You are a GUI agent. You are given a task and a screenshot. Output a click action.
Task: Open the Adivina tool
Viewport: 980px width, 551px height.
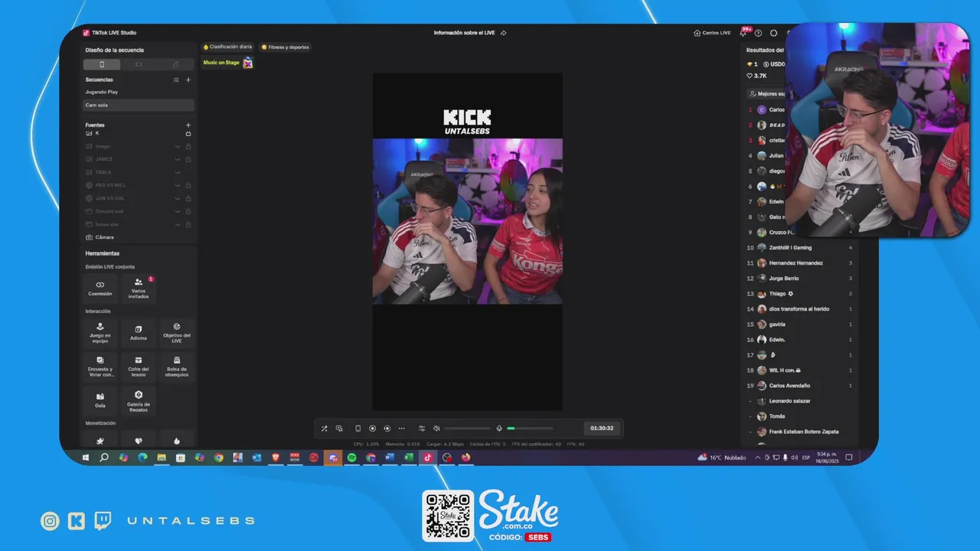click(x=139, y=332)
